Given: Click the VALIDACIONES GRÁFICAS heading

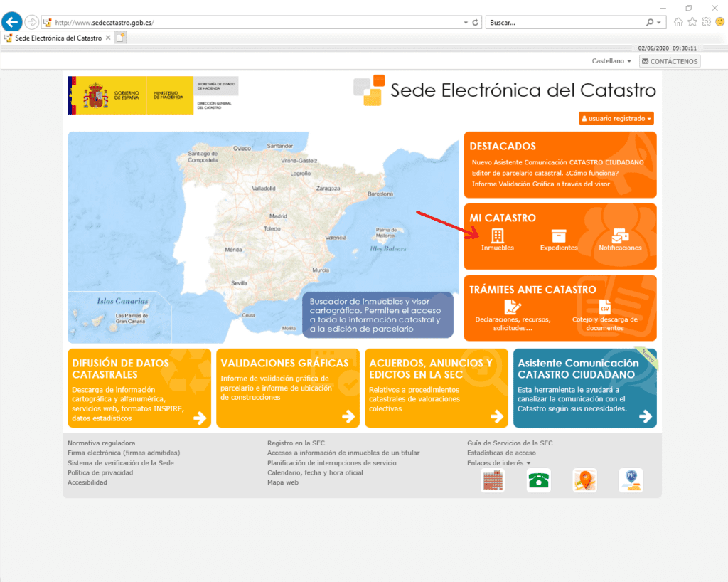Looking at the screenshot, I should pyautogui.click(x=284, y=364).
